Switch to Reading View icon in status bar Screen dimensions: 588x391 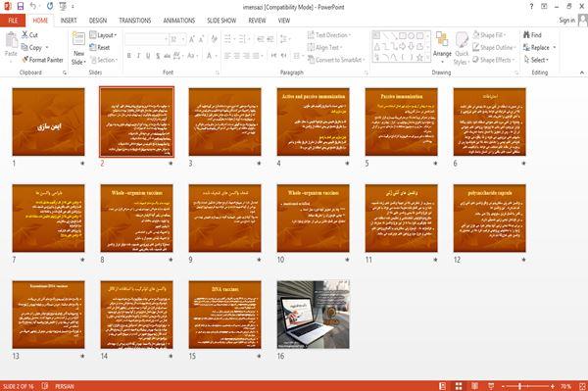[474, 386]
